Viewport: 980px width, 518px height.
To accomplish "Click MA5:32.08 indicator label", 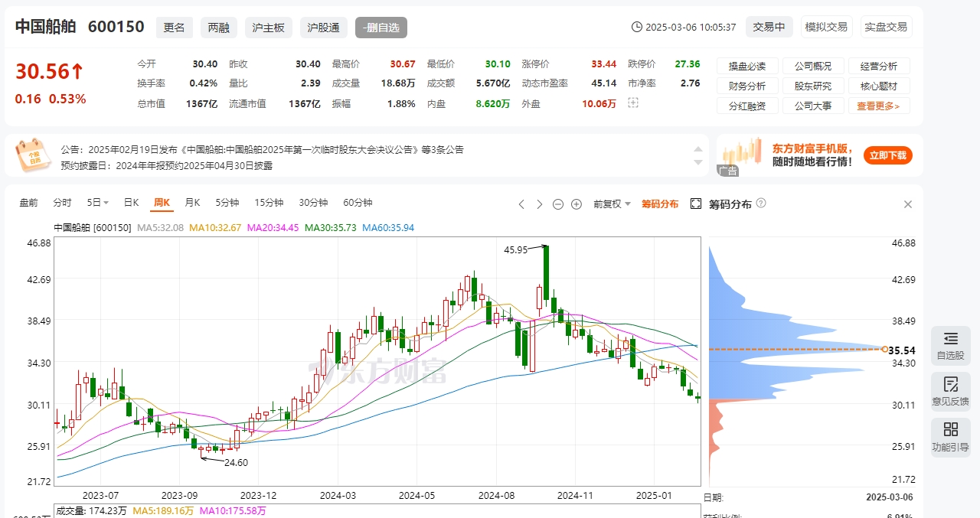I will [162, 228].
